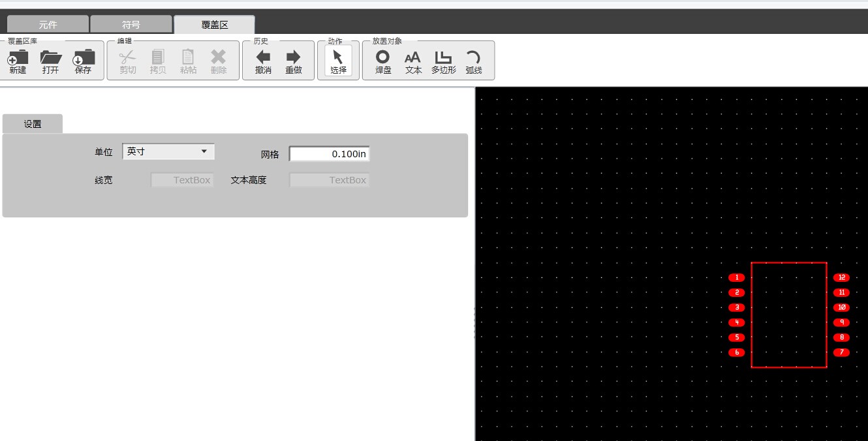
Task: Activate the 选择 pointer tool
Action: pos(338,61)
